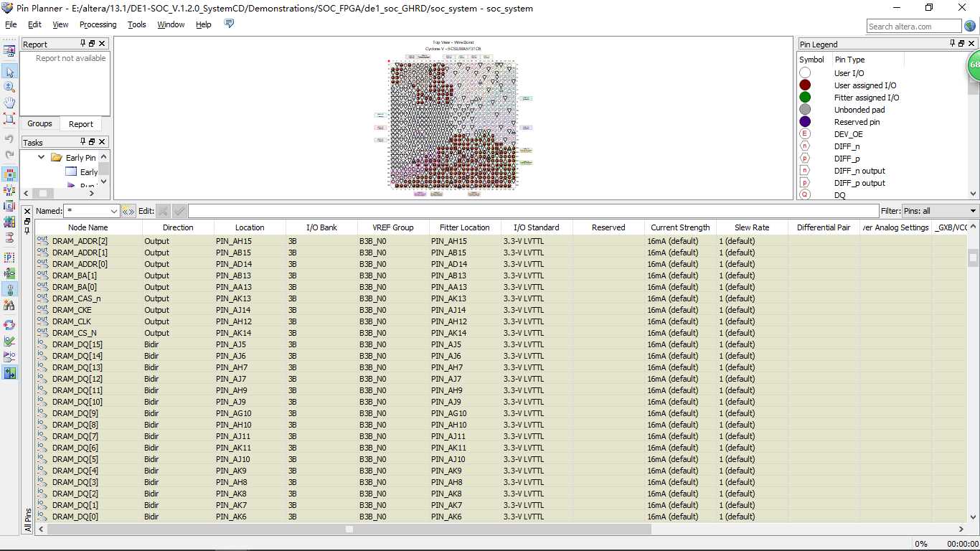Image resolution: width=980 pixels, height=551 pixels.
Task: Click the redo arrow icon
Action: 9,154
